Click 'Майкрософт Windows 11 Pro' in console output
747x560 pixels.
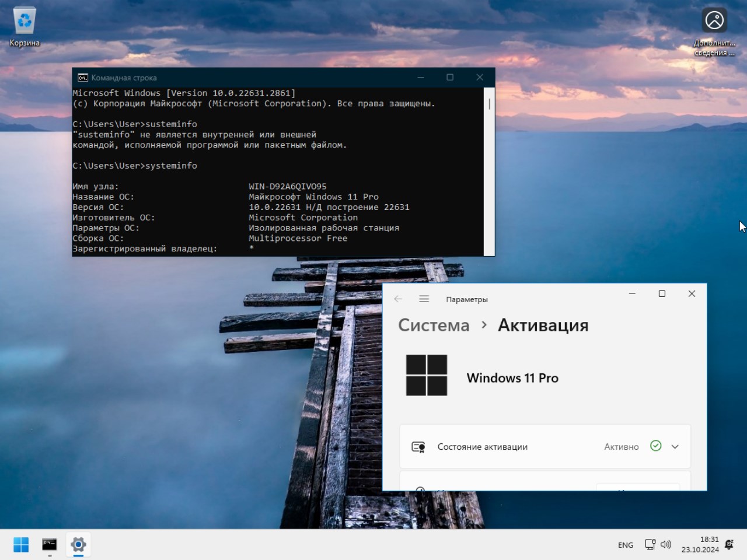click(313, 197)
